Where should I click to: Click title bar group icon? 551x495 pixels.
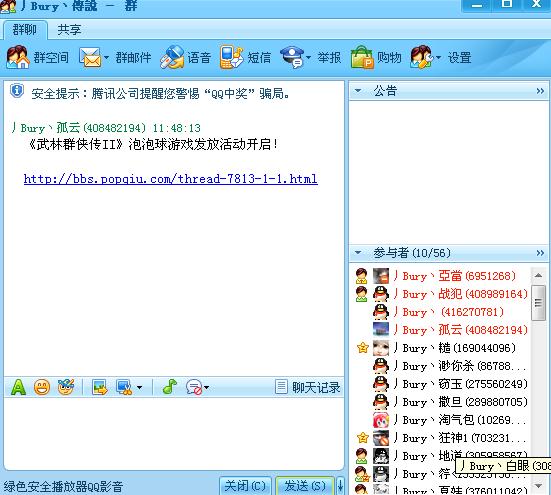point(8,6)
